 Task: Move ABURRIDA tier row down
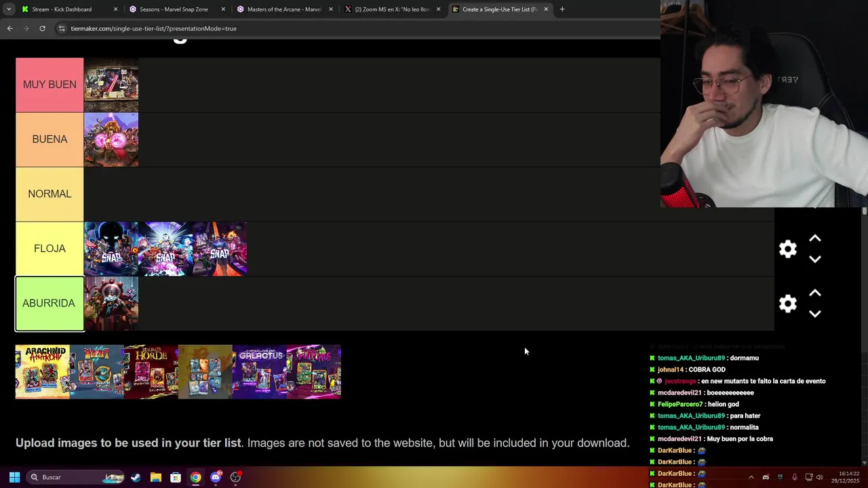(815, 314)
